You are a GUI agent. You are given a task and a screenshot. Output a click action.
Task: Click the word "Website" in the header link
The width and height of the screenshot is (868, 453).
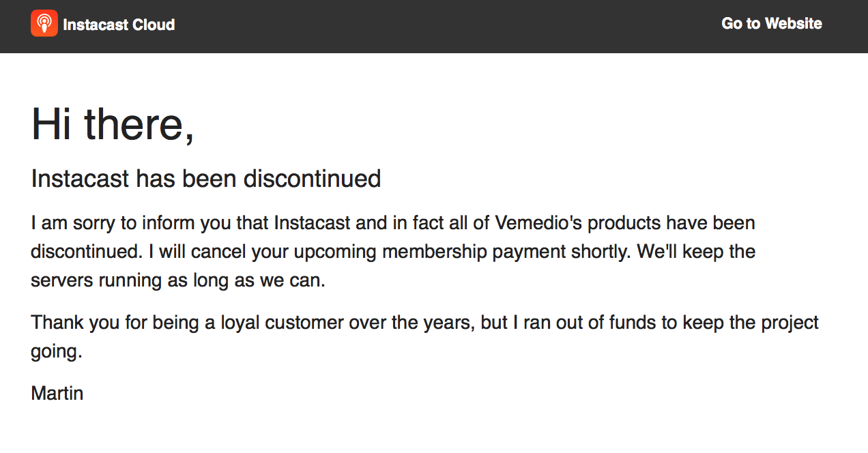click(x=793, y=24)
